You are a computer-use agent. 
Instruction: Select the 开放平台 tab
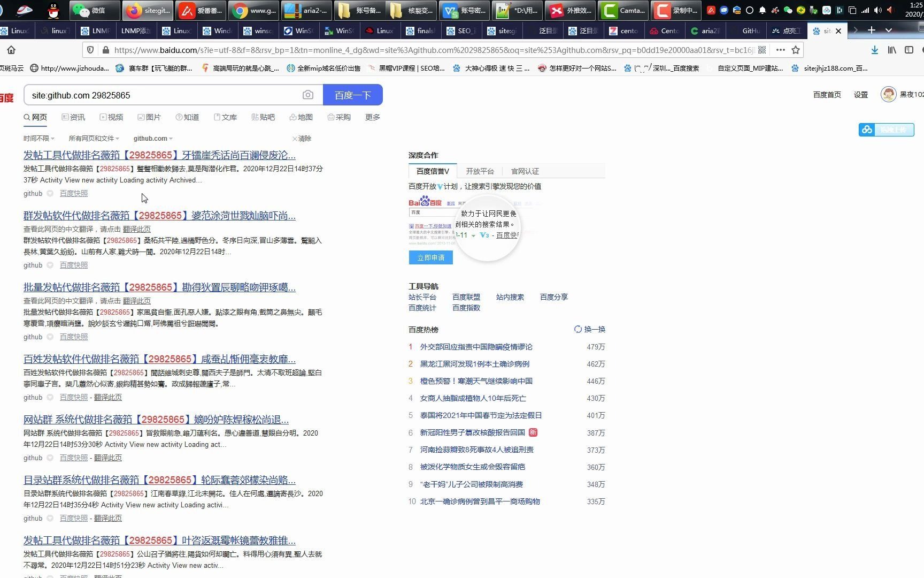(480, 171)
